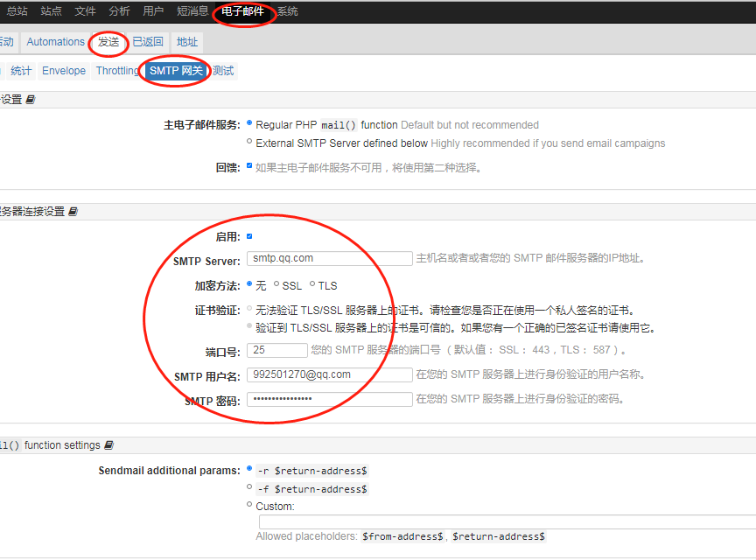Toggle the 回馈 fallback checkbox
Screen dimensions: 756x560
pos(249,165)
